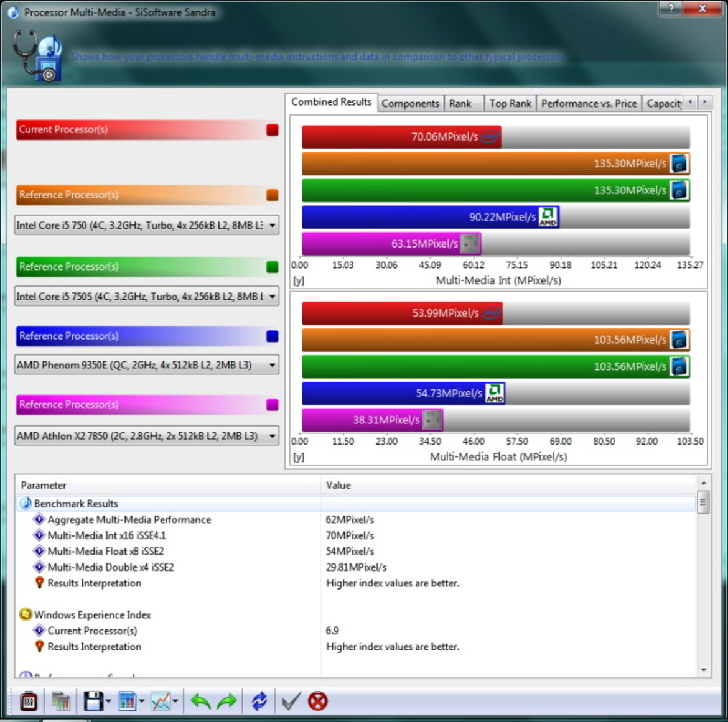Open the AMD Phenom 9350E reference dropdown

[147, 364]
